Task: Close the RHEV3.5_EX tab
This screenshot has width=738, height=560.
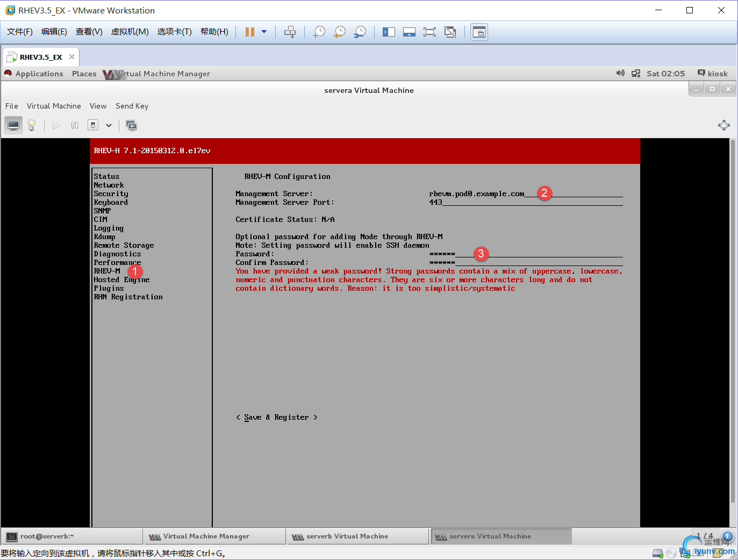Action: pyautogui.click(x=71, y=56)
